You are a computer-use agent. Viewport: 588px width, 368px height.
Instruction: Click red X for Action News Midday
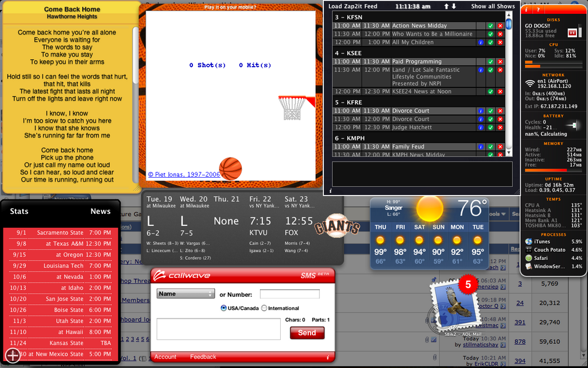[500, 26]
